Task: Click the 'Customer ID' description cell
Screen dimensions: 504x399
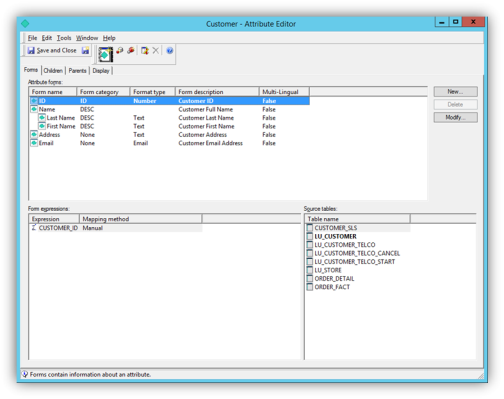Action: pyautogui.click(x=196, y=101)
